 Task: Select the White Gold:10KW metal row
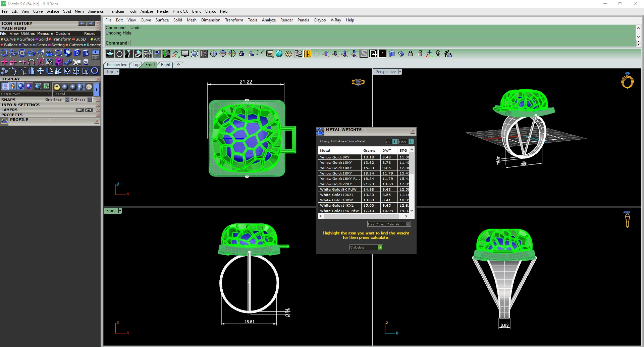(364, 200)
